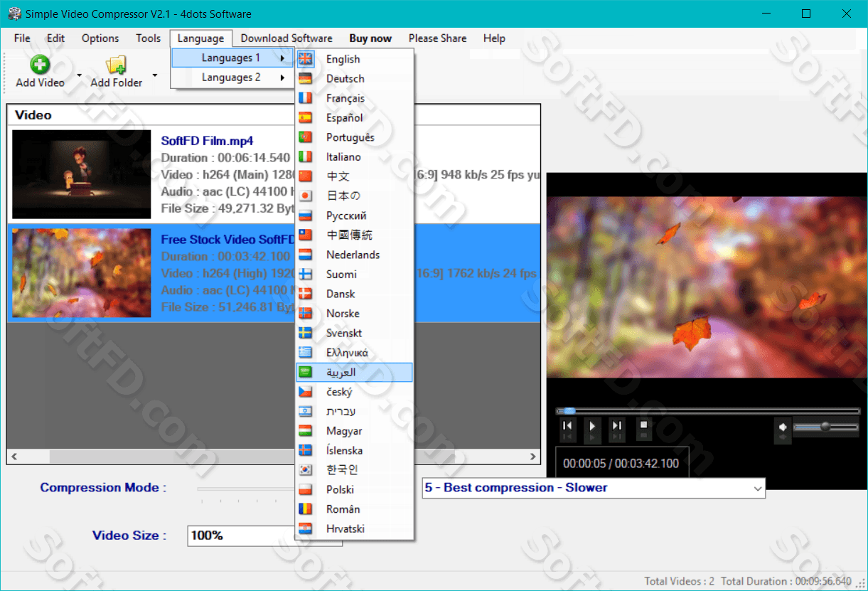Play the video in the preview player

click(592, 427)
